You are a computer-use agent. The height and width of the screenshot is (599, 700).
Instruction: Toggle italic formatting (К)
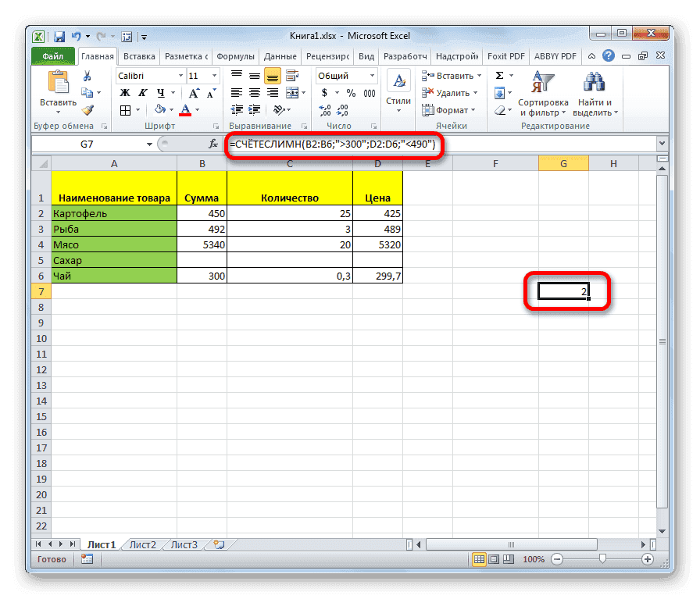pos(141,92)
